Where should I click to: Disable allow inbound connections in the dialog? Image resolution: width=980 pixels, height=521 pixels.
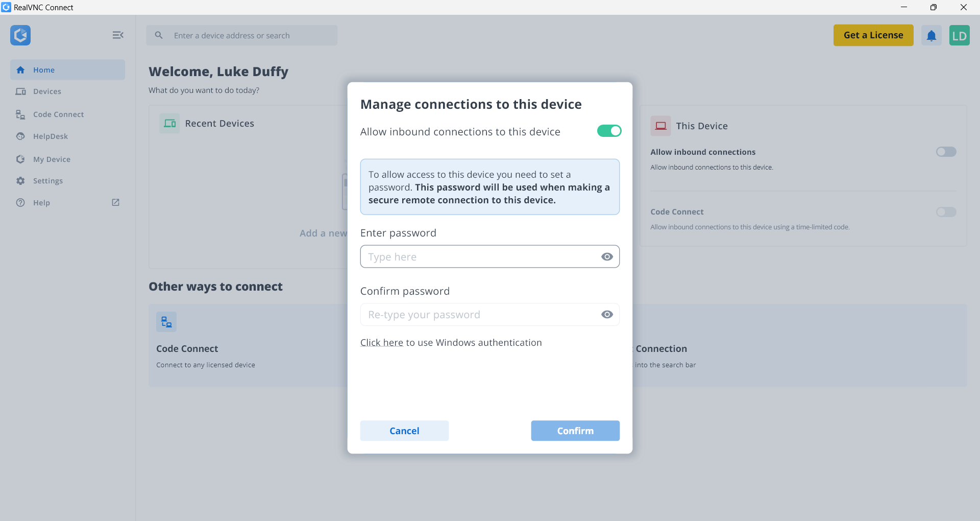609,131
